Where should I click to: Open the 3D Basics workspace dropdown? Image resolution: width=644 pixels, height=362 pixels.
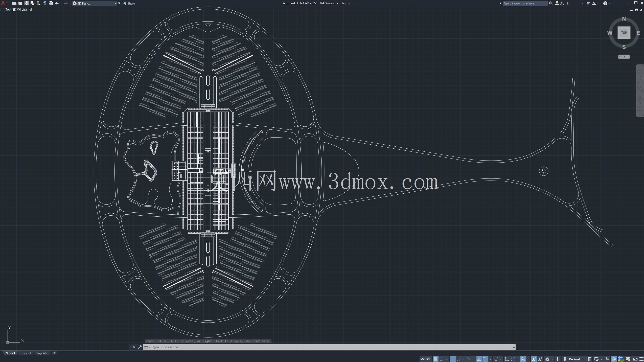coord(95,4)
